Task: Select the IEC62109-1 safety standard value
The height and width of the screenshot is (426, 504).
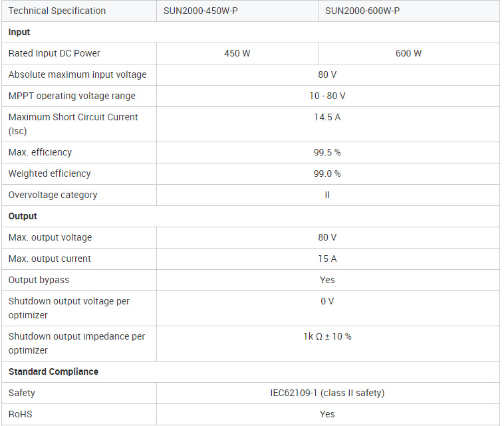Action: tap(327, 393)
